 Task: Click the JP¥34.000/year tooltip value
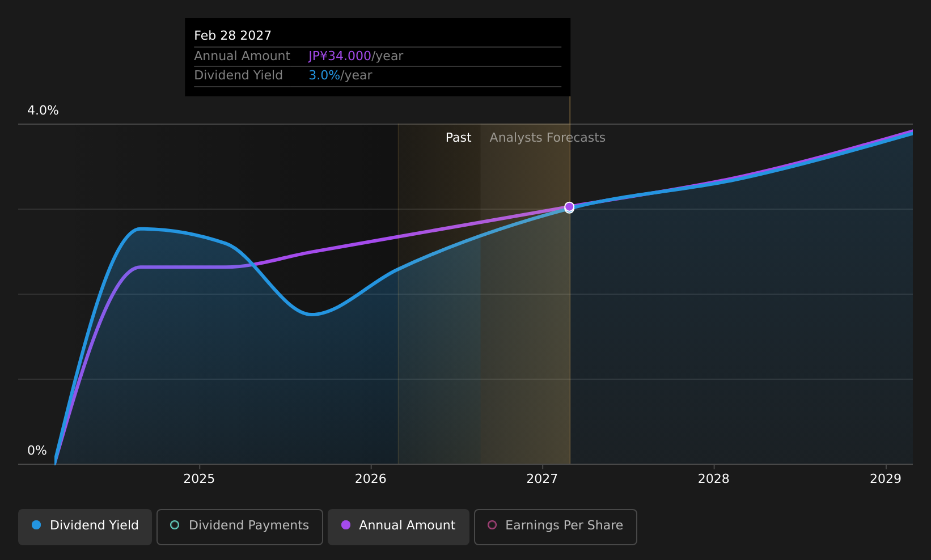[x=356, y=56]
